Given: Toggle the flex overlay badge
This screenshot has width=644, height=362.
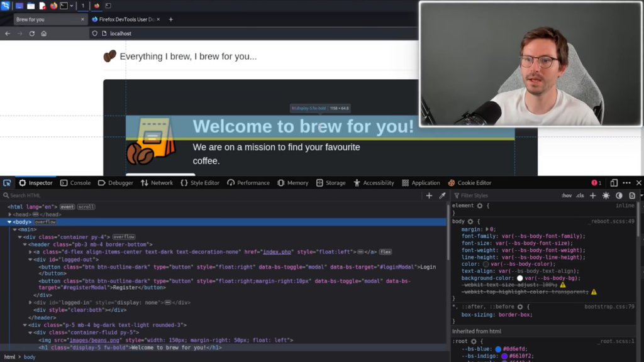Looking at the screenshot, I should 385,252.
